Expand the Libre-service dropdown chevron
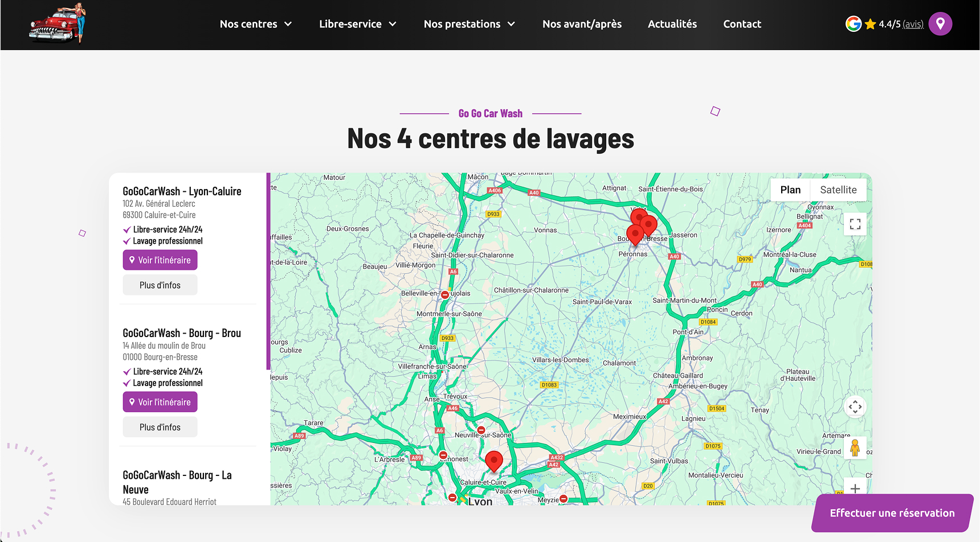 [393, 24]
